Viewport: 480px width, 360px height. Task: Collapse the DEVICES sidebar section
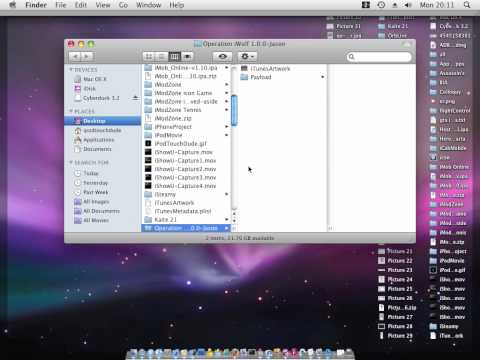click(71, 69)
